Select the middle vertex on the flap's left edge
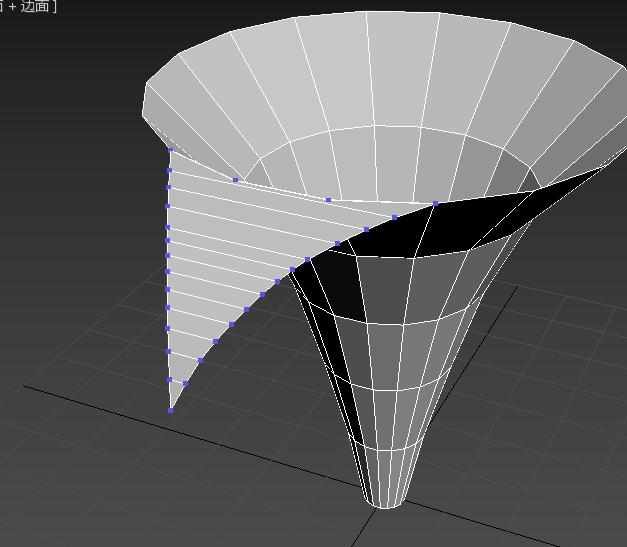Viewport: 627px width, 547px height. (x=168, y=271)
